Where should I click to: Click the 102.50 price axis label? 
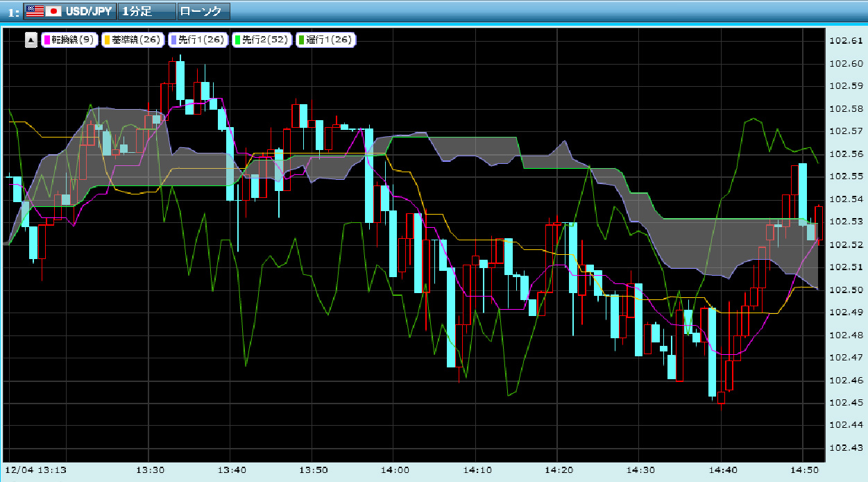[x=846, y=289]
